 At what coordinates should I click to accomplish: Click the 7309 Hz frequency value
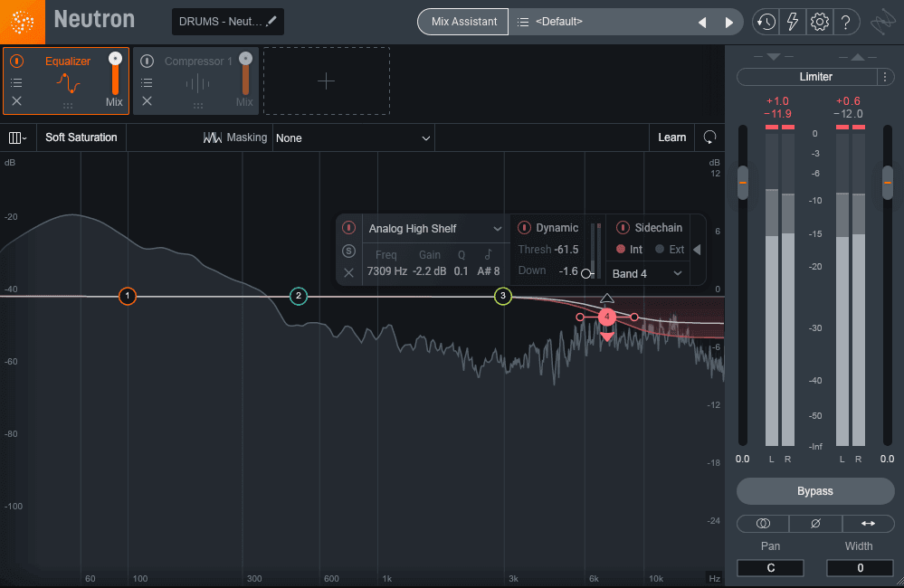[387, 271]
